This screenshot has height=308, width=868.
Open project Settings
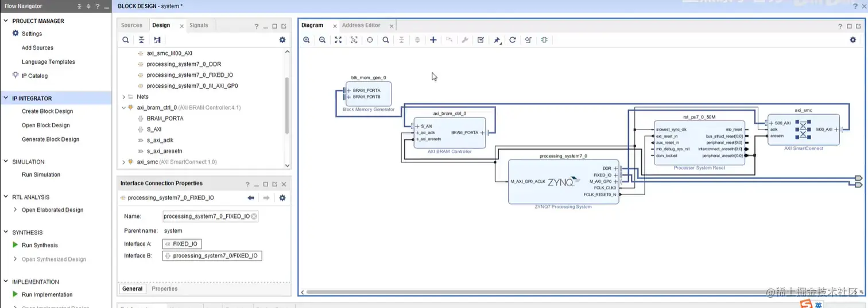(32, 34)
